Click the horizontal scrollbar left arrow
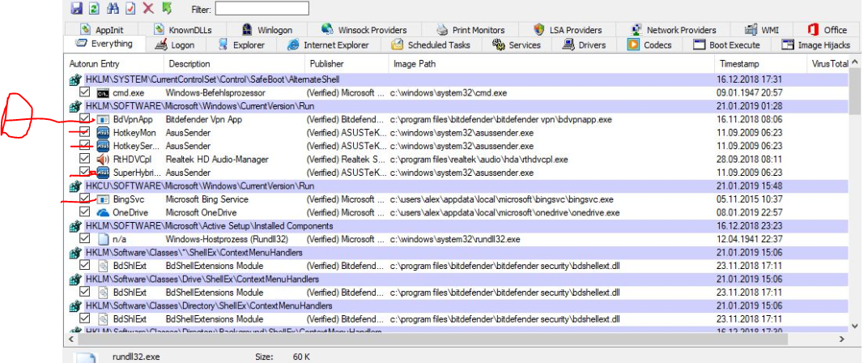868x363 pixels. [71, 340]
